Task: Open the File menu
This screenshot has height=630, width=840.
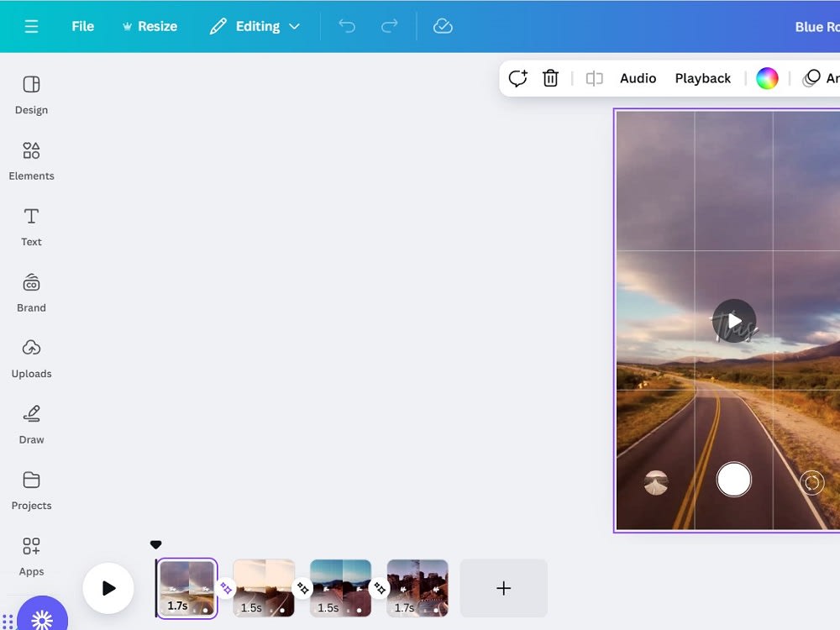Action: [x=82, y=26]
